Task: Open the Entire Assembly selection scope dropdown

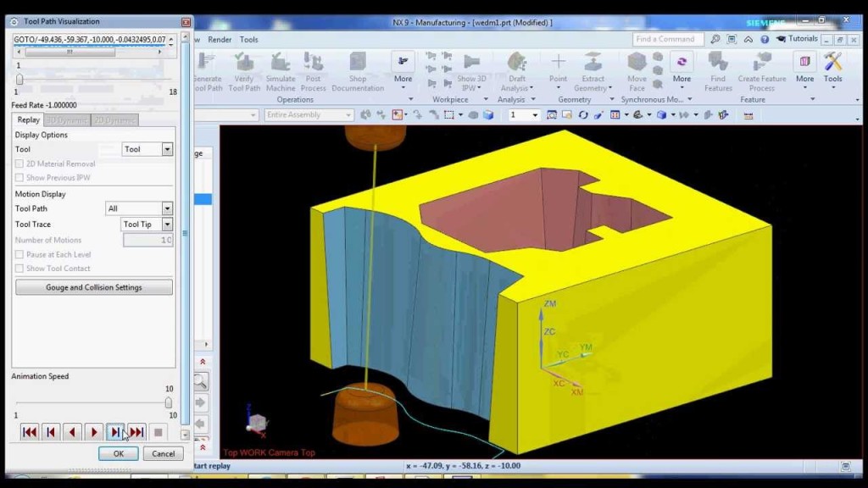Action: click(309, 115)
